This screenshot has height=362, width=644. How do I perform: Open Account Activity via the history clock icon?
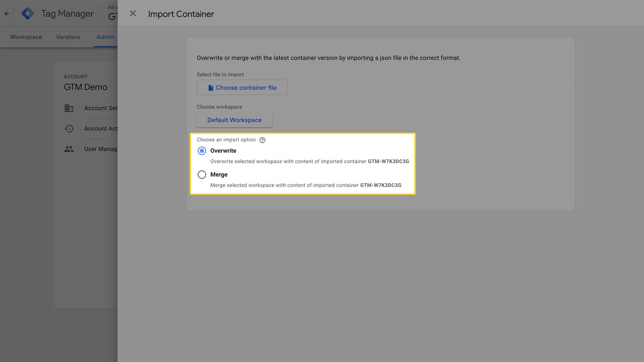point(69,128)
